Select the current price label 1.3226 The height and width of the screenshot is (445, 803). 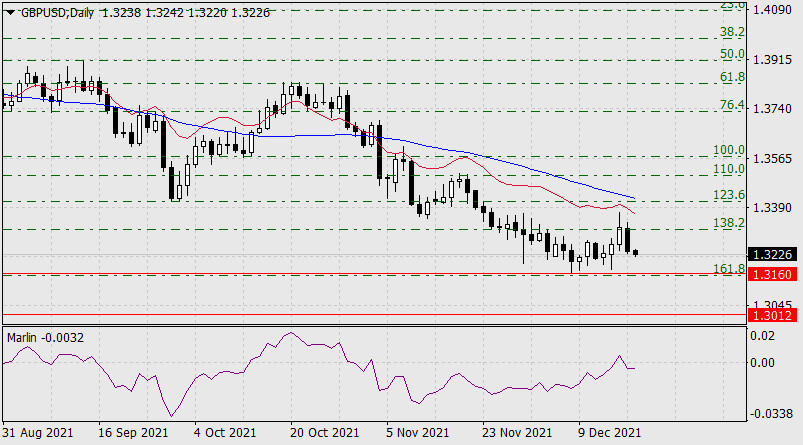[x=773, y=255]
